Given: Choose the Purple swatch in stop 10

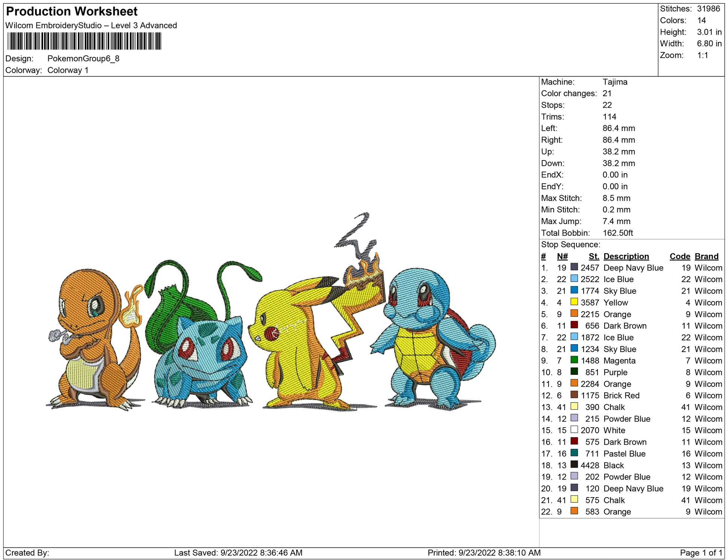Looking at the screenshot, I should click(x=574, y=371).
